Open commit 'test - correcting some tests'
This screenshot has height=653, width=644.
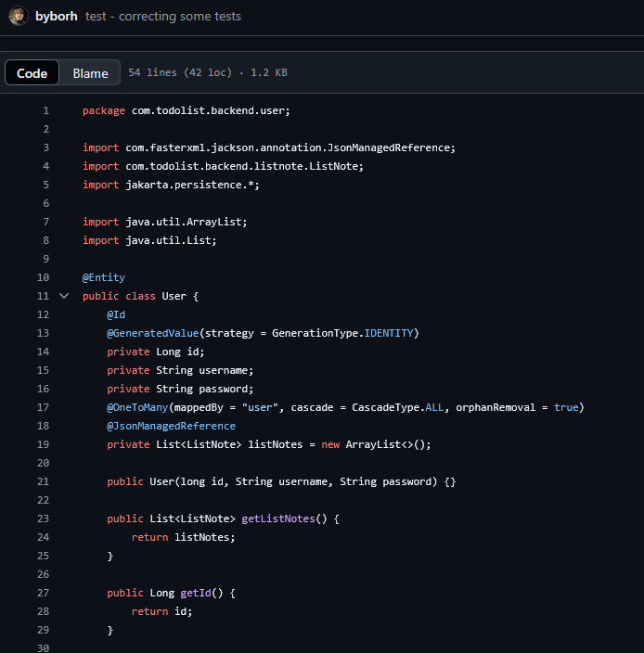point(162,17)
